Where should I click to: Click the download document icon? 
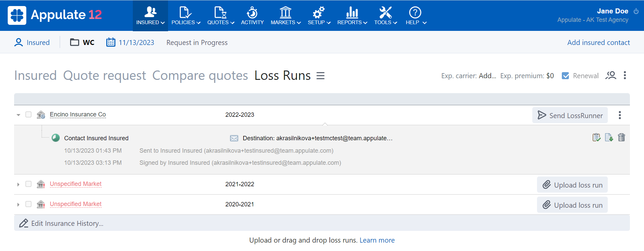click(609, 137)
